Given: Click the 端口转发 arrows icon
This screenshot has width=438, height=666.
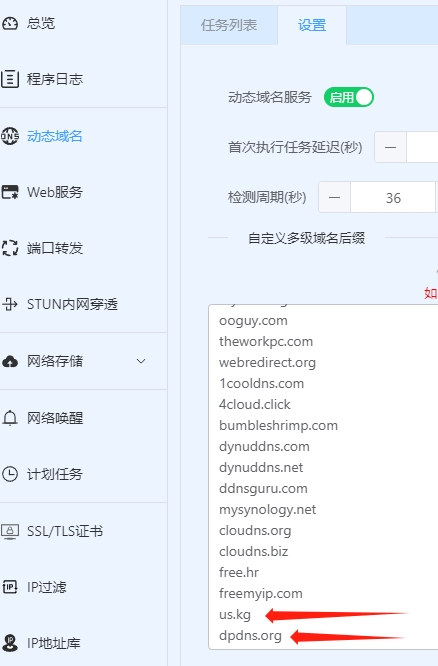Looking at the screenshot, I should [10, 248].
